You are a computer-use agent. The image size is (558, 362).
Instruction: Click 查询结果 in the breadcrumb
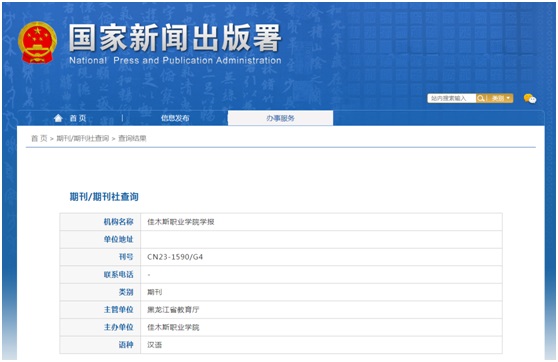point(132,138)
